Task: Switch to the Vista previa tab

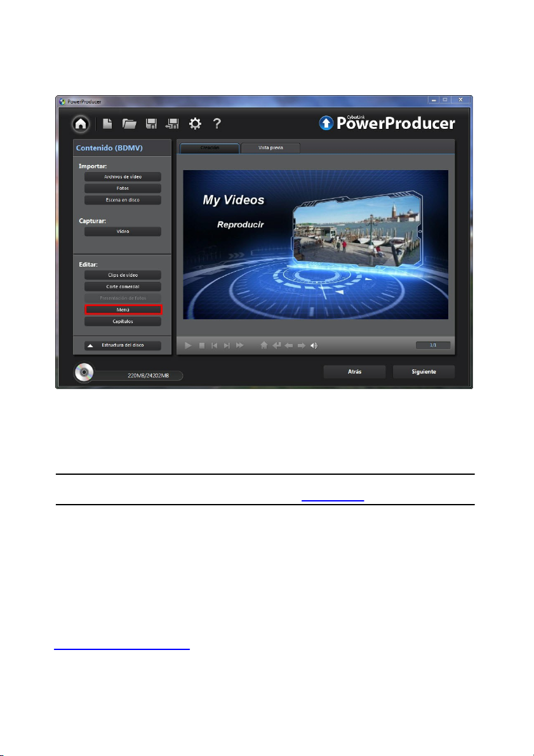Action: 270,148
